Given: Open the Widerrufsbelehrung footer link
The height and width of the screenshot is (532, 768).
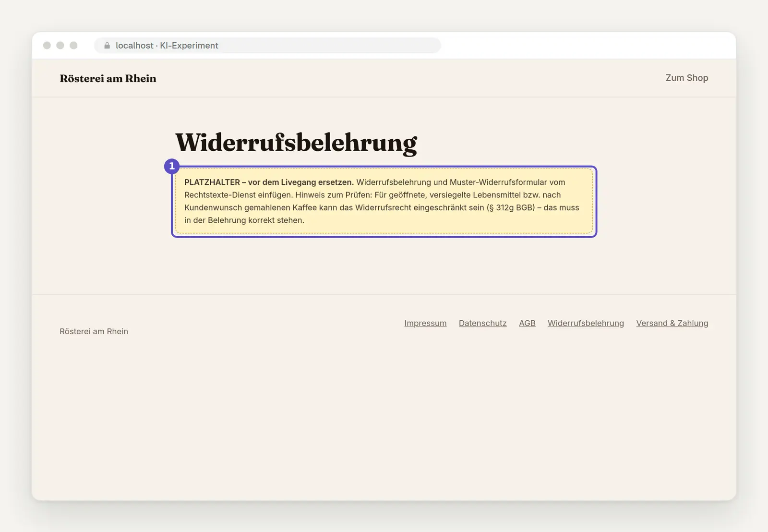Looking at the screenshot, I should pos(586,323).
